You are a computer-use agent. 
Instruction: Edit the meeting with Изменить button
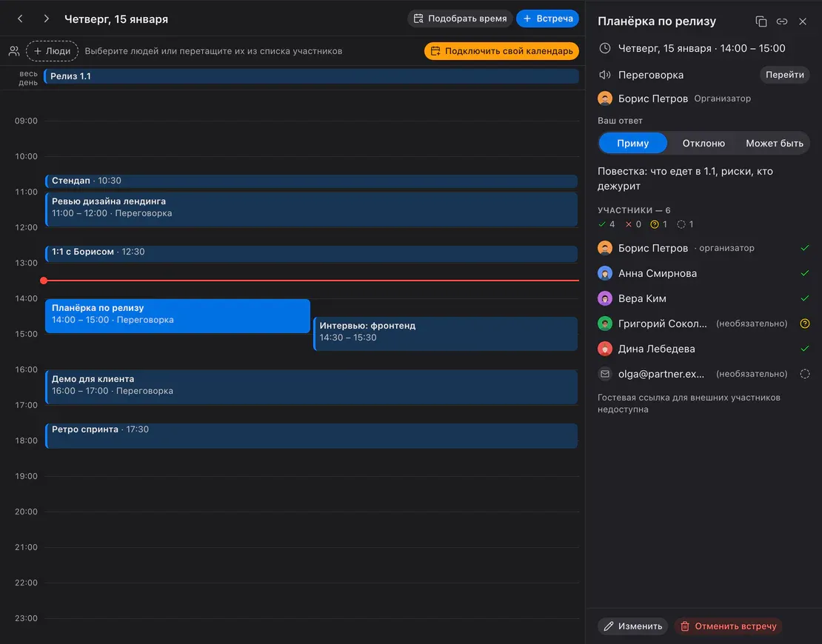click(632, 626)
